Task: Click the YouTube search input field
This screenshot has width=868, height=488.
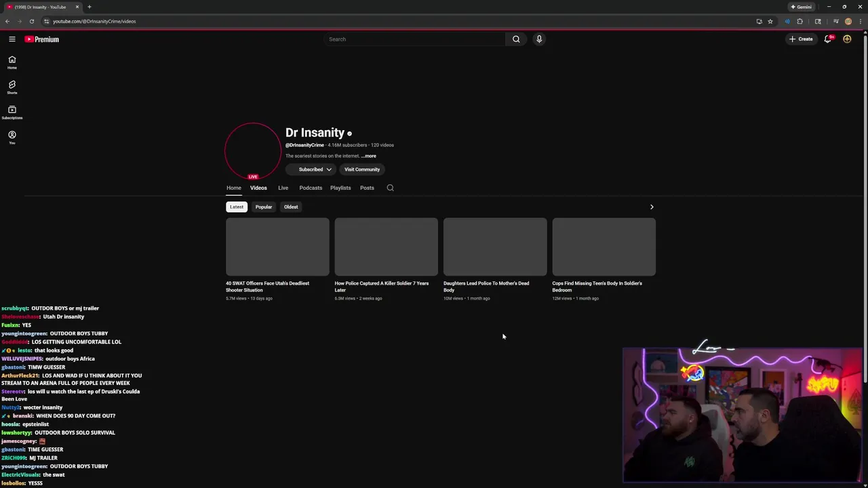Action: (415, 39)
